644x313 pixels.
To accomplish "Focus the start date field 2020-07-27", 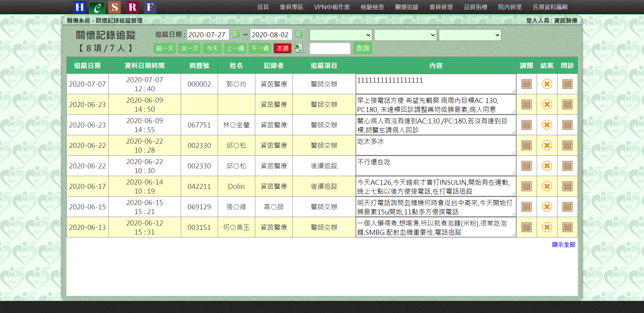I will coord(208,35).
